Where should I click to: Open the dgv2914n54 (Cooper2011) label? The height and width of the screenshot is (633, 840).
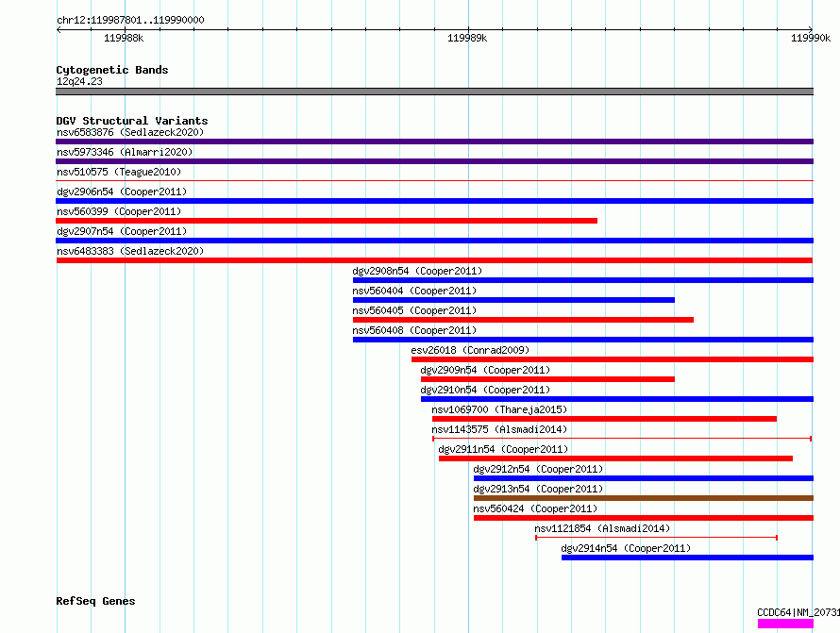pos(626,548)
